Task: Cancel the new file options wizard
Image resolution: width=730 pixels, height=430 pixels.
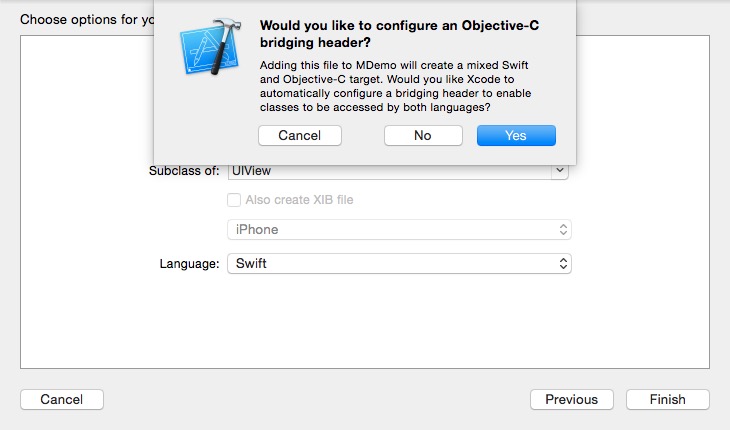Action: (x=61, y=399)
